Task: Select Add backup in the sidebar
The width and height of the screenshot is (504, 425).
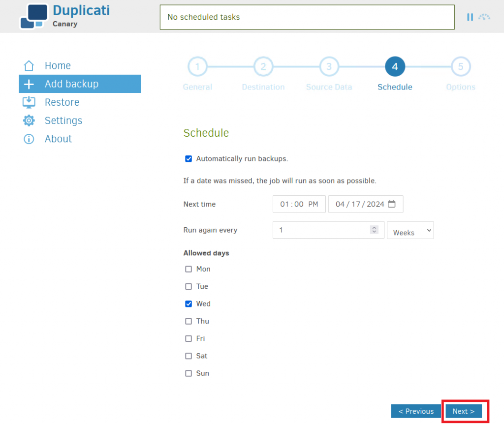Action: click(x=80, y=84)
